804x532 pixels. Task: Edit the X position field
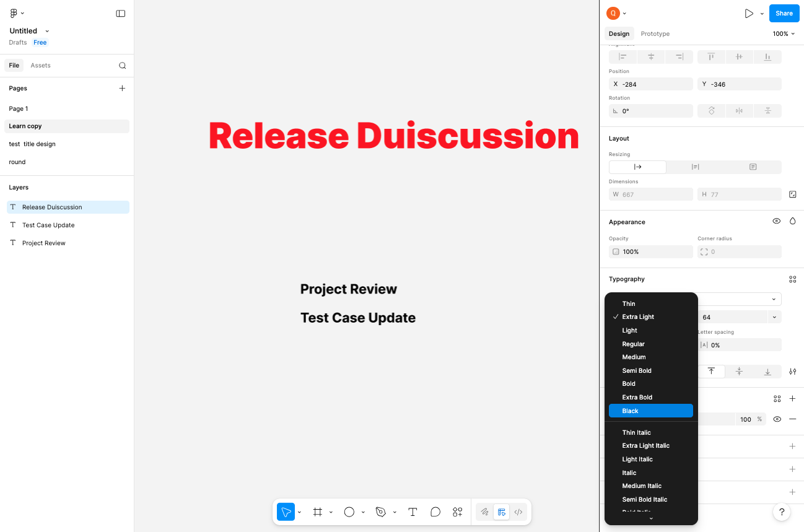[x=651, y=84]
